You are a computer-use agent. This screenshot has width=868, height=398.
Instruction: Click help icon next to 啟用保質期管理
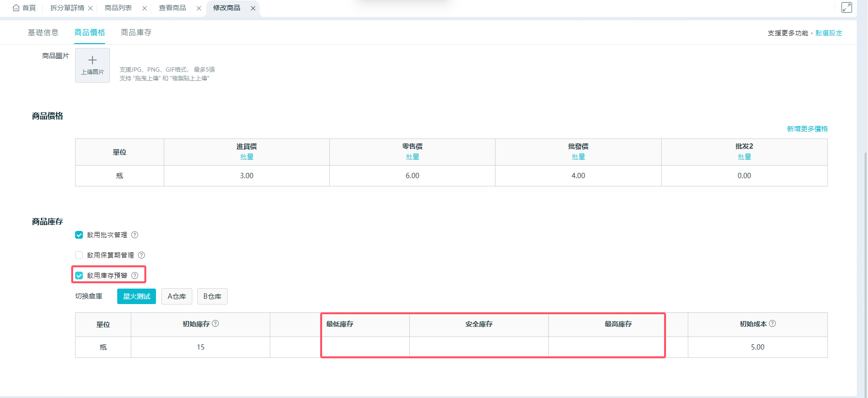(x=141, y=255)
